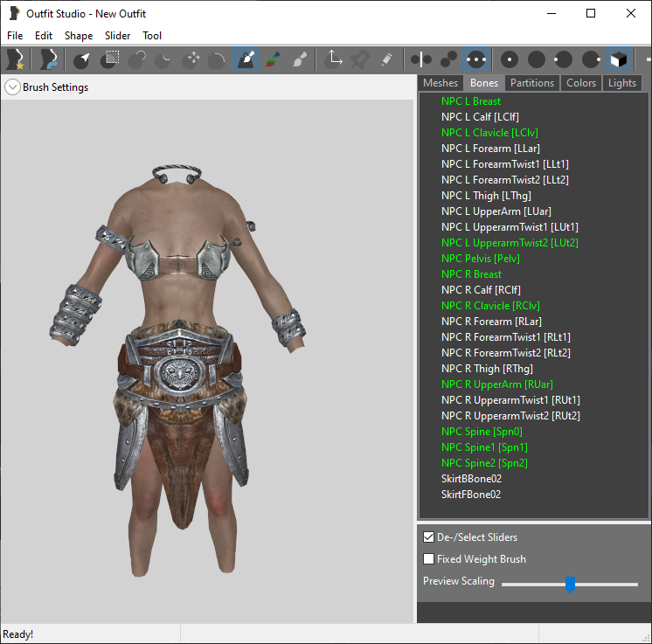Viewport: 652px width, 644px height.
Task: Uncheck De-/Select Sliders checkbox
Action: (x=428, y=537)
